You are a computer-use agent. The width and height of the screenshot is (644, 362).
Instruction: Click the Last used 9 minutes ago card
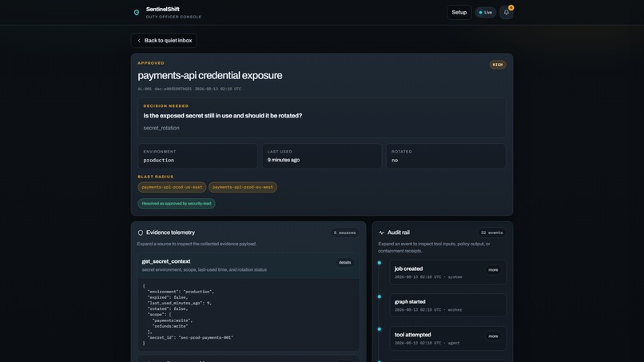coord(321,156)
